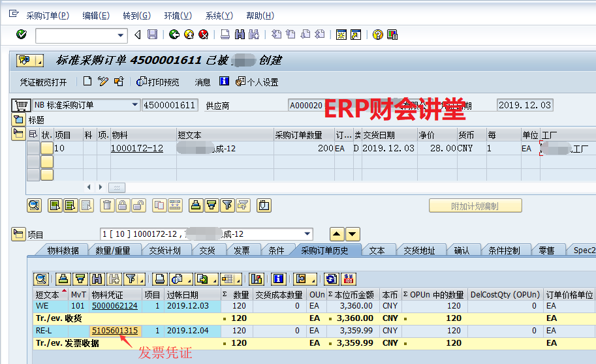Screen dimensions: 596x364
Task: Click the command field input box
Action: pos(76,35)
